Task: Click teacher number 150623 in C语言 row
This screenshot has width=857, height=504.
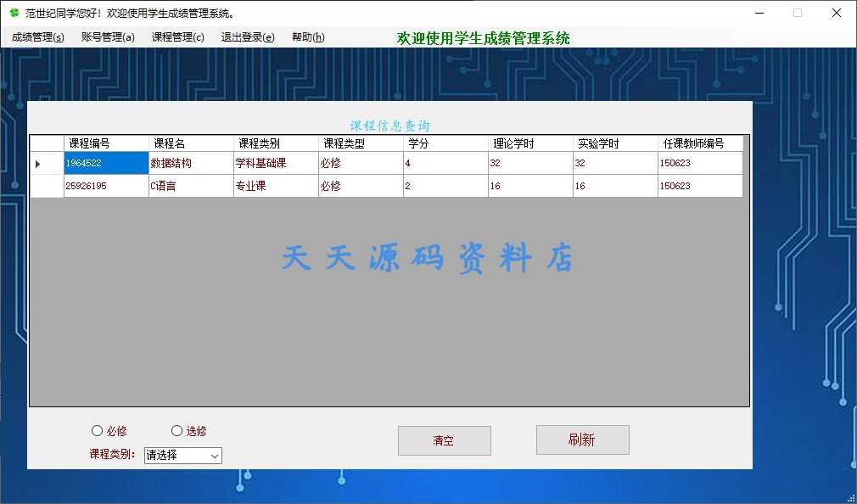Action: click(x=701, y=186)
